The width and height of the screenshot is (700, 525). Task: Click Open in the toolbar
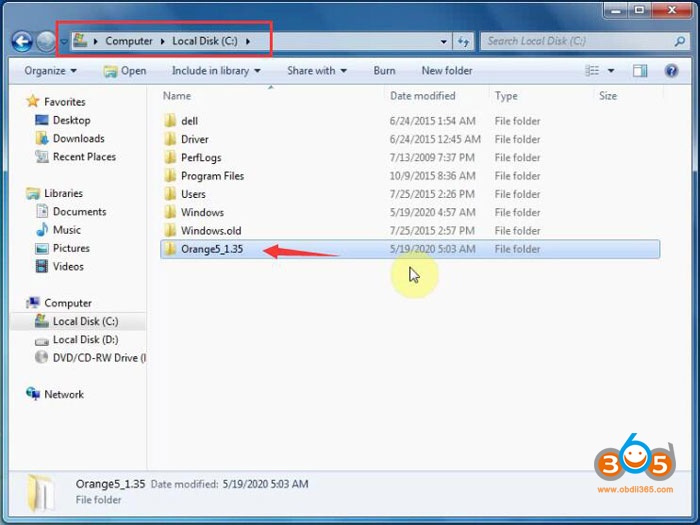point(125,71)
